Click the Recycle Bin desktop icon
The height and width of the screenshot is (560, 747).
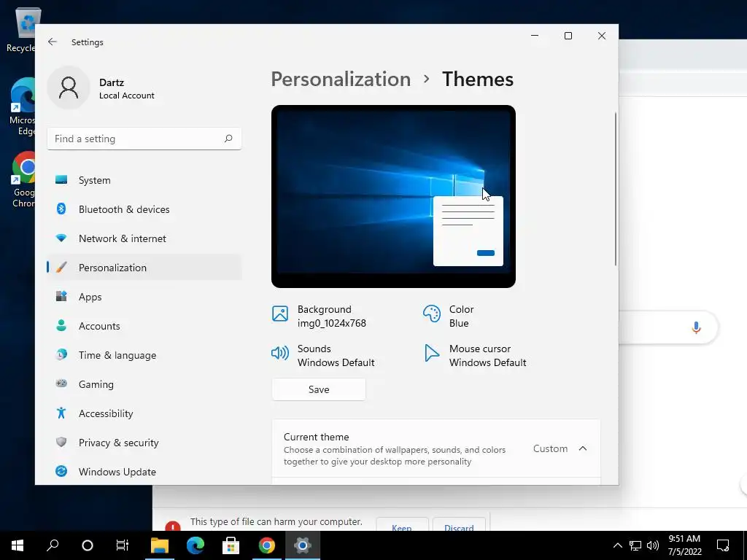click(x=21, y=29)
